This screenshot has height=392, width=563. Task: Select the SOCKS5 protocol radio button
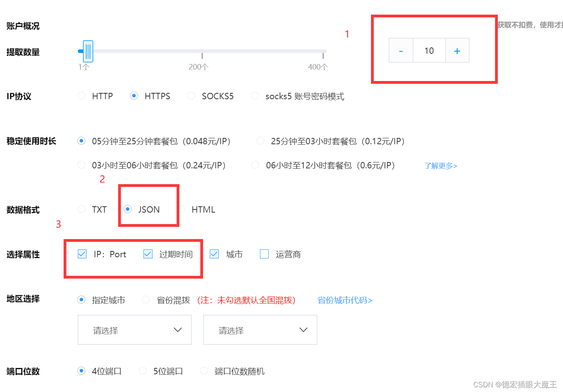click(x=191, y=96)
